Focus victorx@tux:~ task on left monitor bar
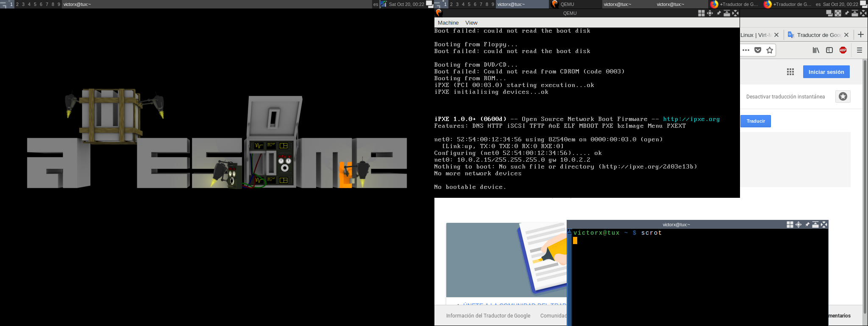 tap(217, 4)
